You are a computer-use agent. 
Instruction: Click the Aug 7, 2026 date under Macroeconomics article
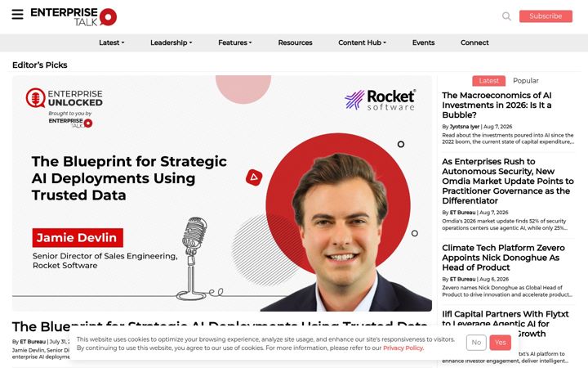(497, 127)
